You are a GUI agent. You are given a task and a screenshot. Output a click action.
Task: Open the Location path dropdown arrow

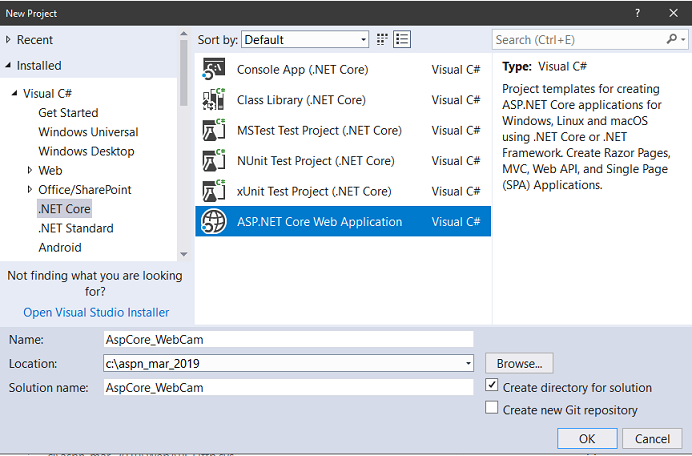(468, 364)
